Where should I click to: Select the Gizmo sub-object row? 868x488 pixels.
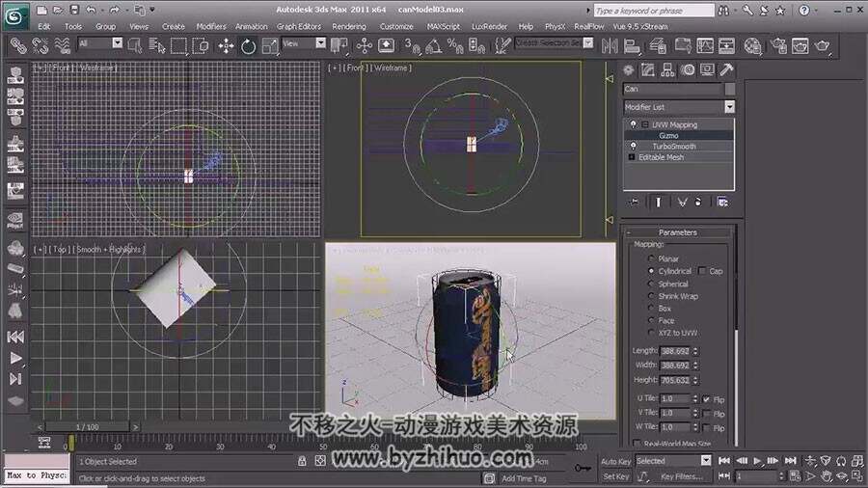click(x=679, y=136)
